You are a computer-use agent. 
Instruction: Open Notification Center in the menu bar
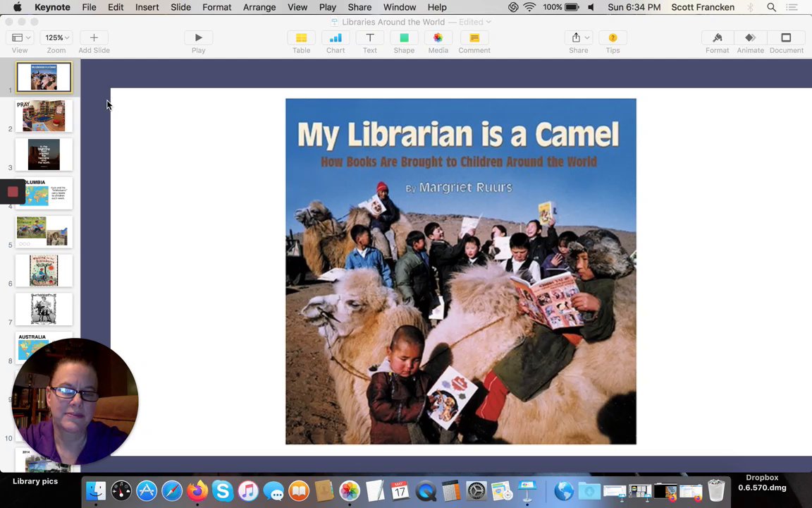pos(792,7)
